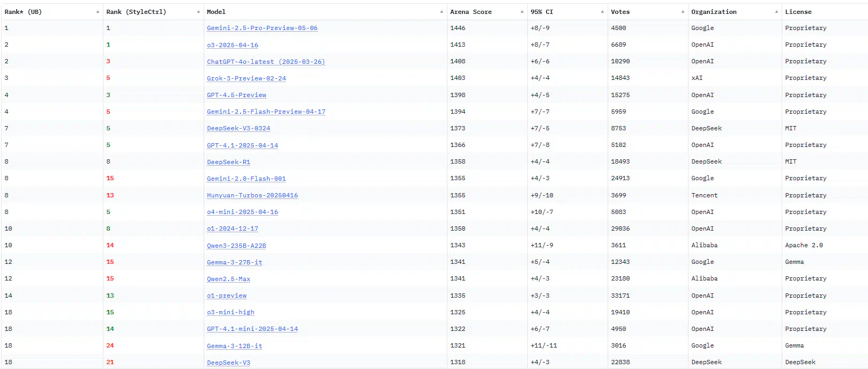Click the DeepSeek-R1 model link

point(228,162)
